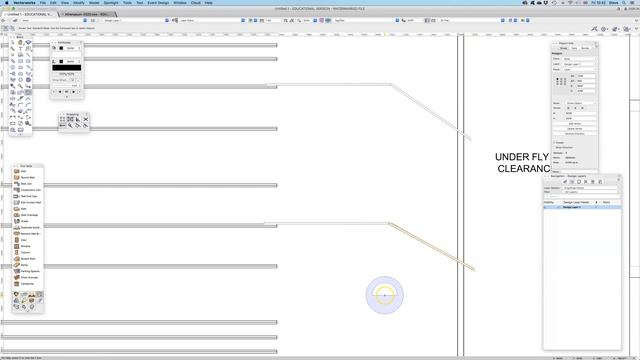The width and height of the screenshot is (640, 360).
Task: Open Plane dropdown in Object Info
Action: [x=579, y=69]
